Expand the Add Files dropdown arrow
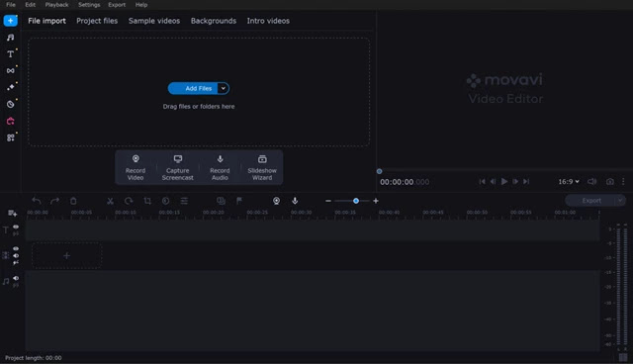 click(224, 88)
